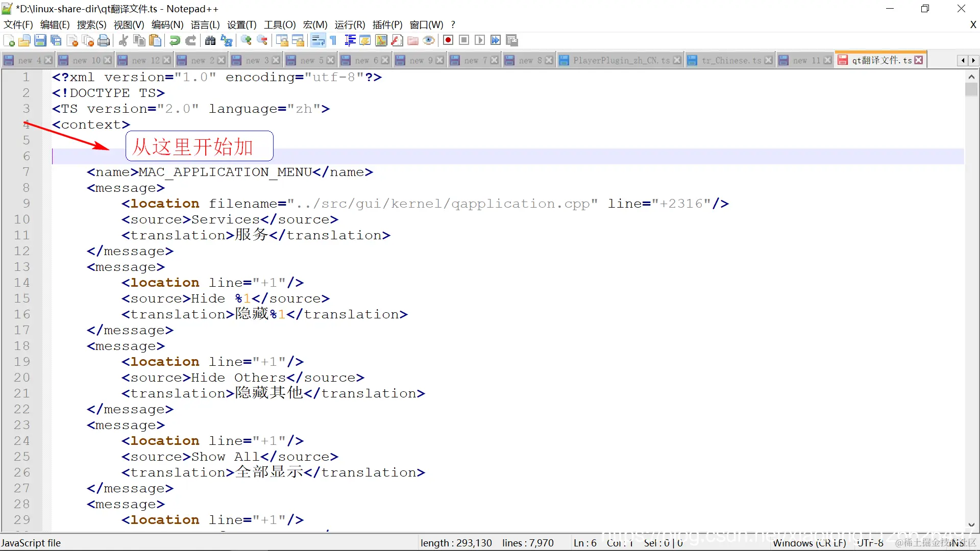Click the empty line 6 in editor
980x551 pixels.
click(x=408, y=157)
